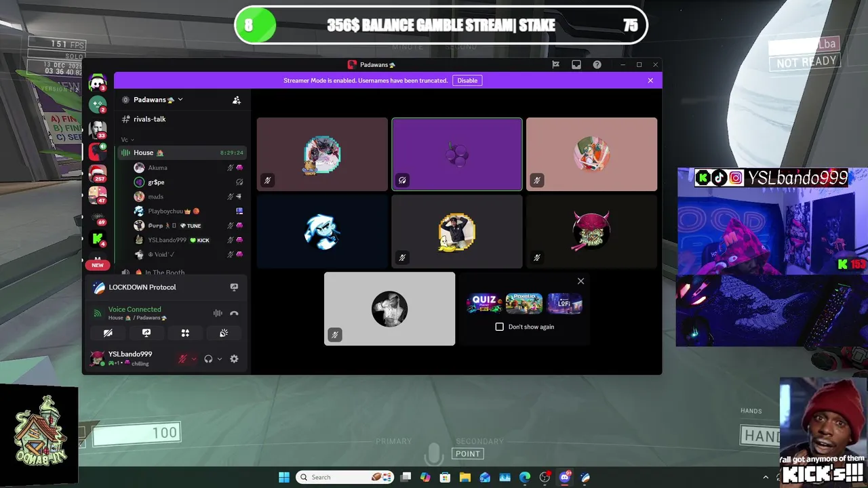The height and width of the screenshot is (488, 868).
Task: Open Copilot from the taskbar
Action: point(425,477)
